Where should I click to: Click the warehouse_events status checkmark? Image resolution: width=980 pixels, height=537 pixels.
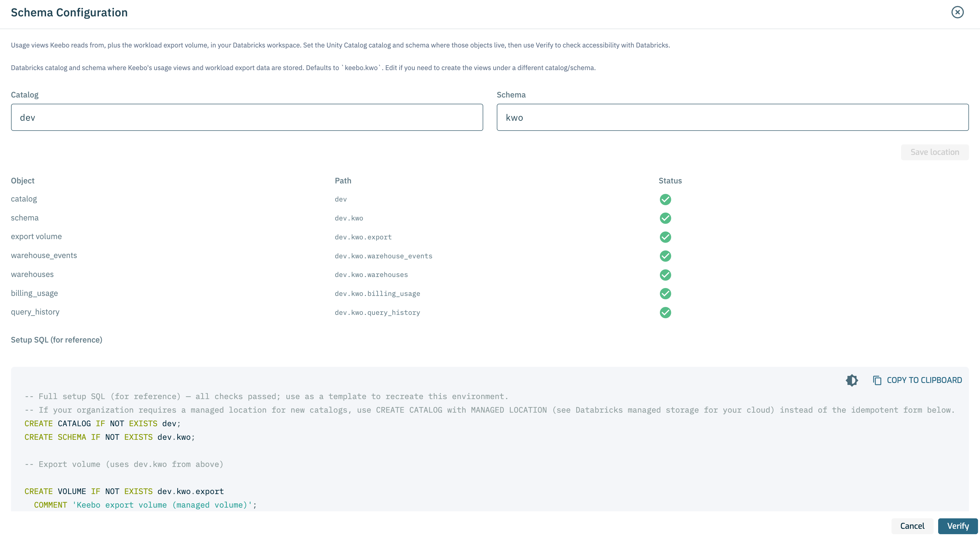click(x=665, y=256)
